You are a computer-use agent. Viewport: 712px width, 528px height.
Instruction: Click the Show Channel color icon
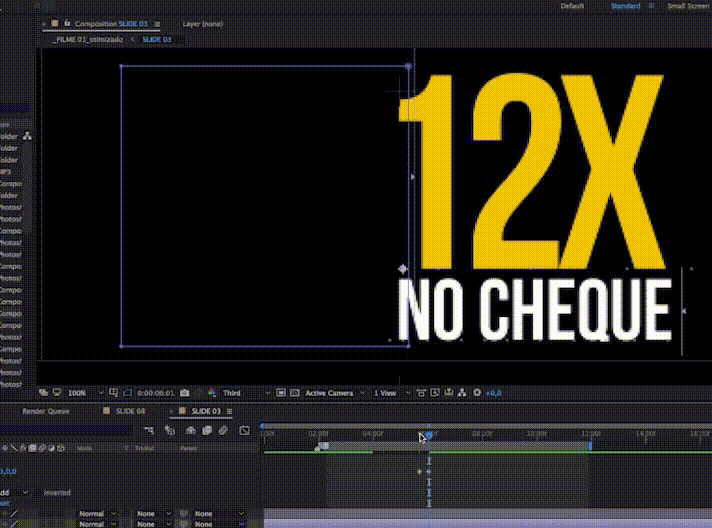[213, 393]
